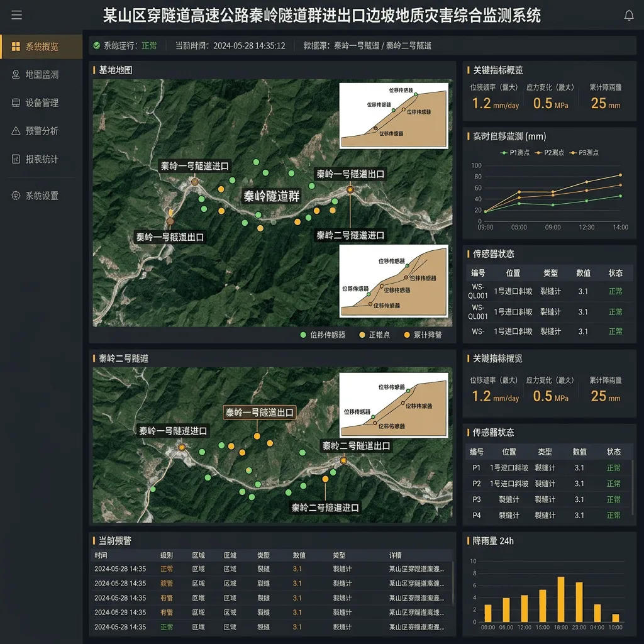Click 秦岭一号隧道出口 marker on upper-right base map
644x644 pixels.
coord(350,189)
